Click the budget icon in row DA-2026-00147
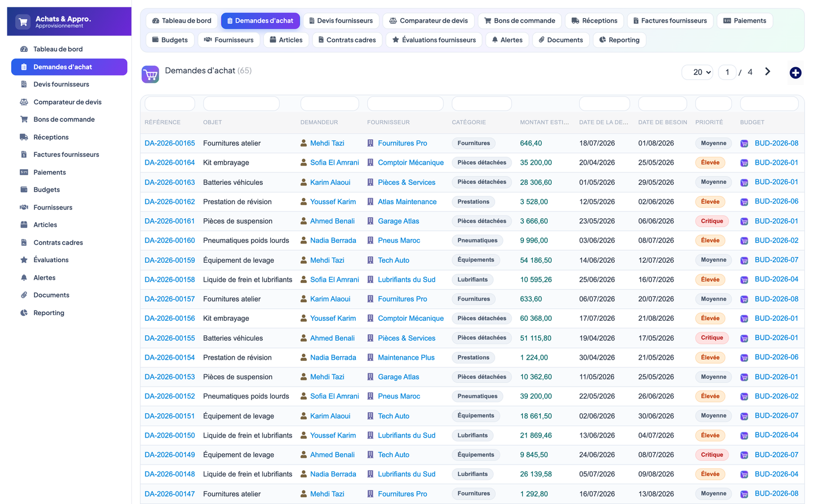815x504 pixels. pyautogui.click(x=744, y=494)
